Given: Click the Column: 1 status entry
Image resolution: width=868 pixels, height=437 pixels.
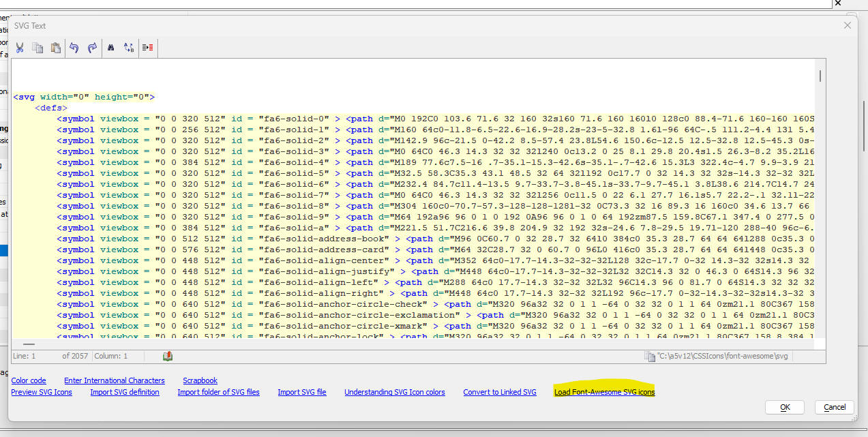Looking at the screenshot, I should pos(111,356).
